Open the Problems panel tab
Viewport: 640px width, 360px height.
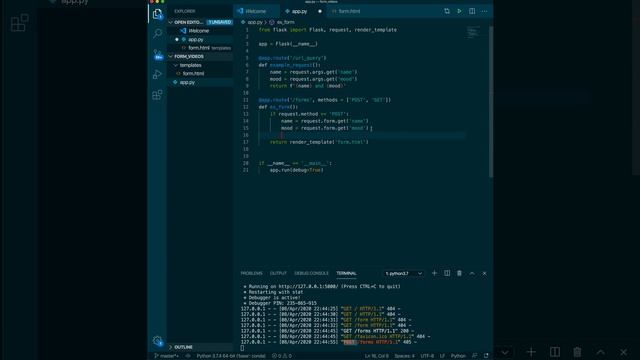[251, 273]
